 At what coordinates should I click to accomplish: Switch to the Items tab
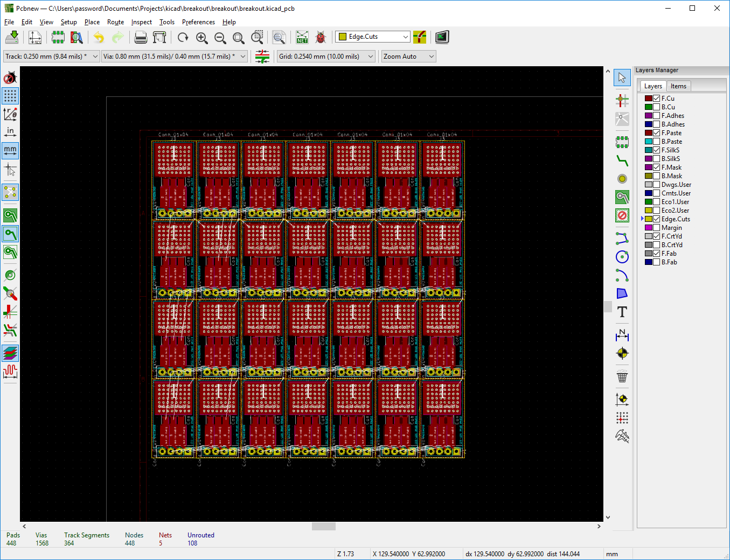point(678,86)
